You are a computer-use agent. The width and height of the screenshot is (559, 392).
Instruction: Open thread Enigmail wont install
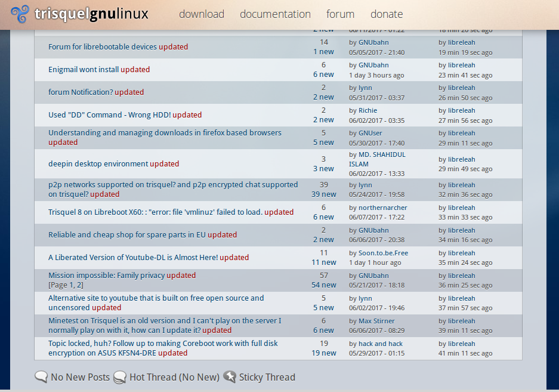point(84,70)
